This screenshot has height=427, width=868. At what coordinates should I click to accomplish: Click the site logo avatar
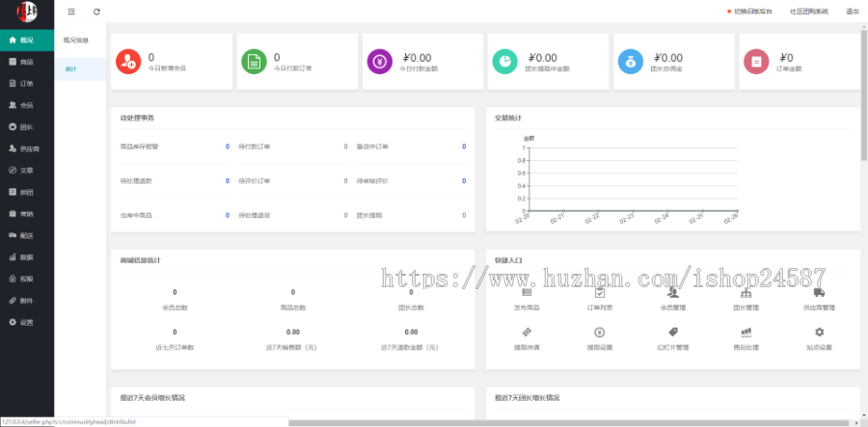(27, 12)
